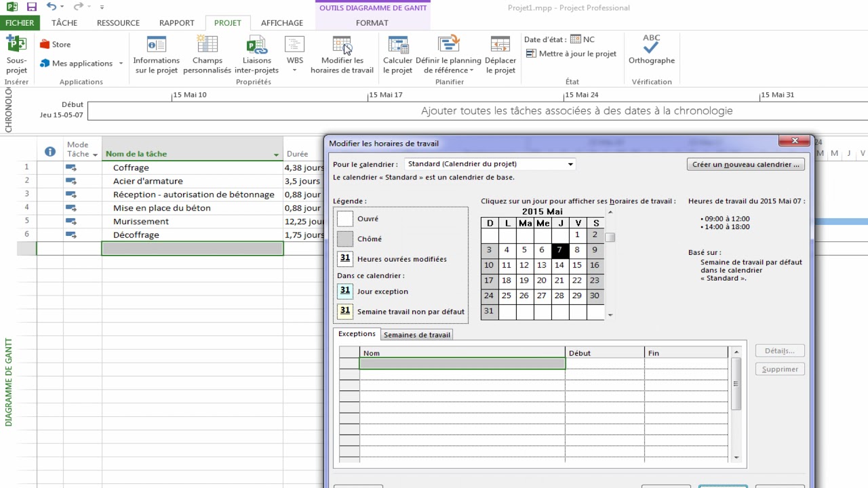Screen dimensions: 868x488
Task: Click the Undo arrow in quick access toolbar
Action: point(52,7)
